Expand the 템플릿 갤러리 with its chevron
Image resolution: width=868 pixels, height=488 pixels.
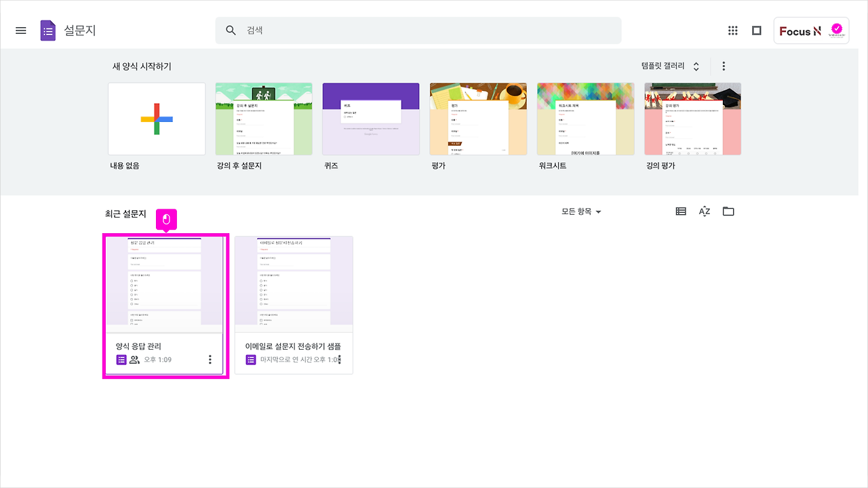click(x=695, y=66)
